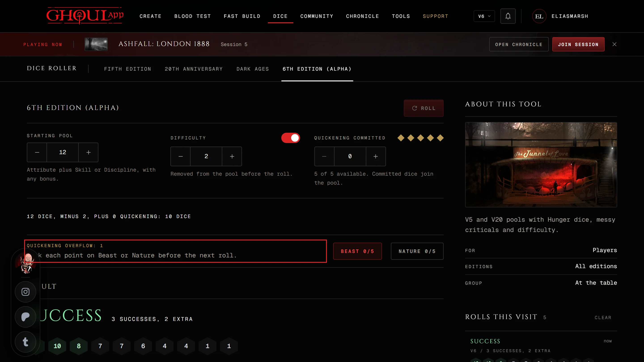Open the notifications bell
The width and height of the screenshot is (644, 362).
pos(508,16)
